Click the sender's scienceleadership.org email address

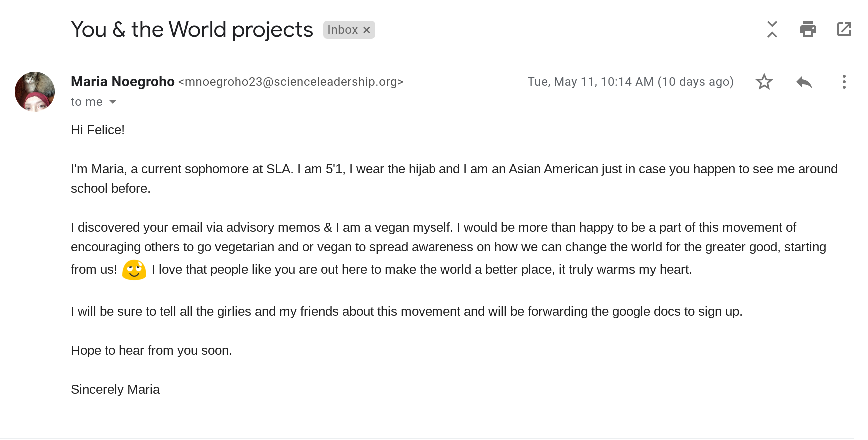point(291,82)
